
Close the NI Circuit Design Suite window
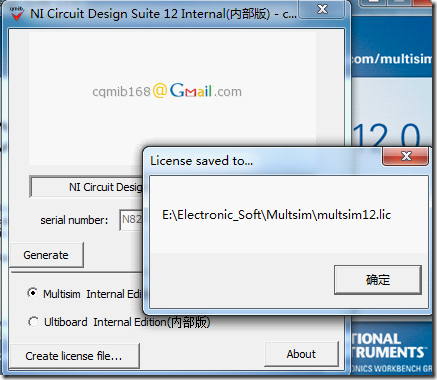tap(322, 9)
